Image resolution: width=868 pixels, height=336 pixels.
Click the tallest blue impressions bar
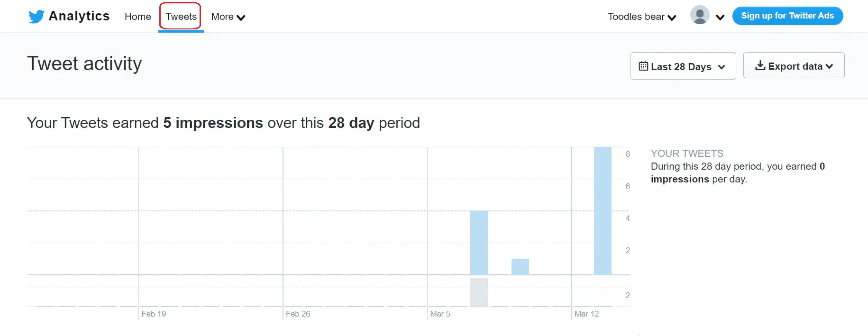603,211
